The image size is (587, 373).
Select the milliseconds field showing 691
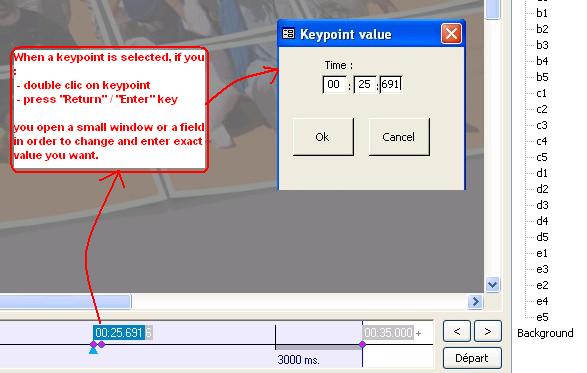[x=391, y=84]
